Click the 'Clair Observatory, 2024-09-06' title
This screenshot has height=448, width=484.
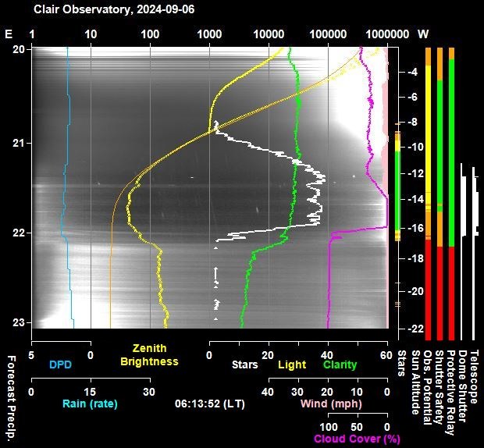click(x=114, y=9)
